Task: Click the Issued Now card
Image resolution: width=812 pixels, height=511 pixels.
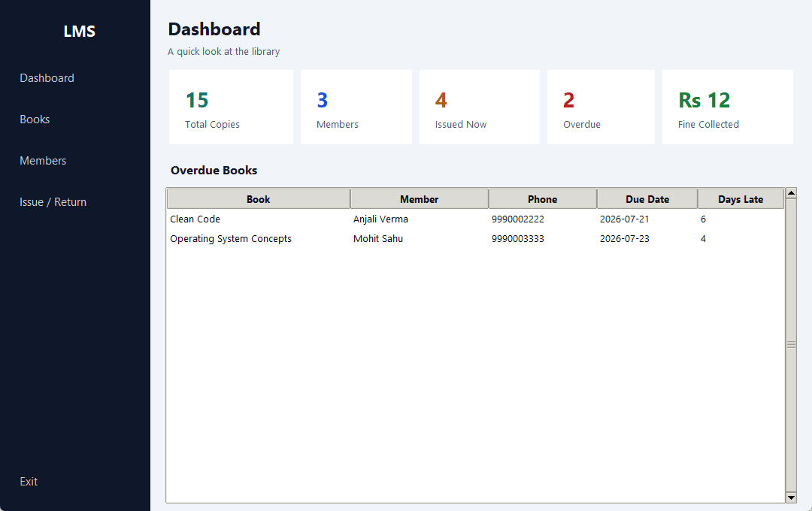Action: pos(480,107)
